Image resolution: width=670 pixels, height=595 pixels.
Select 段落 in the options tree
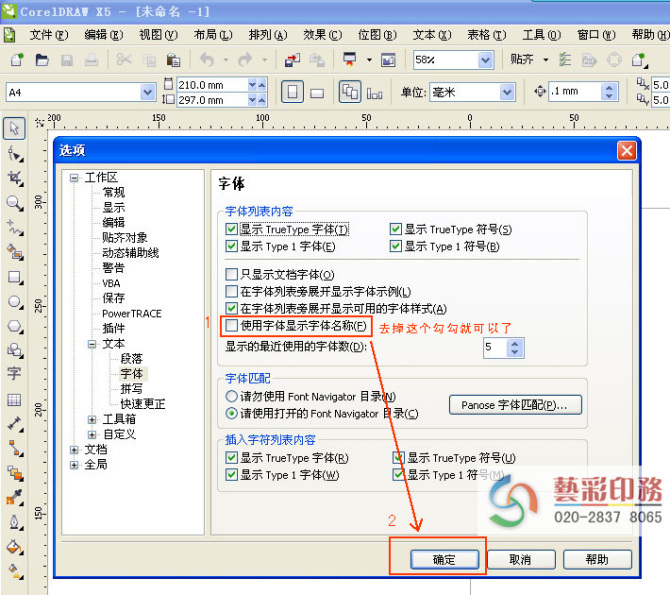tap(132, 358)
